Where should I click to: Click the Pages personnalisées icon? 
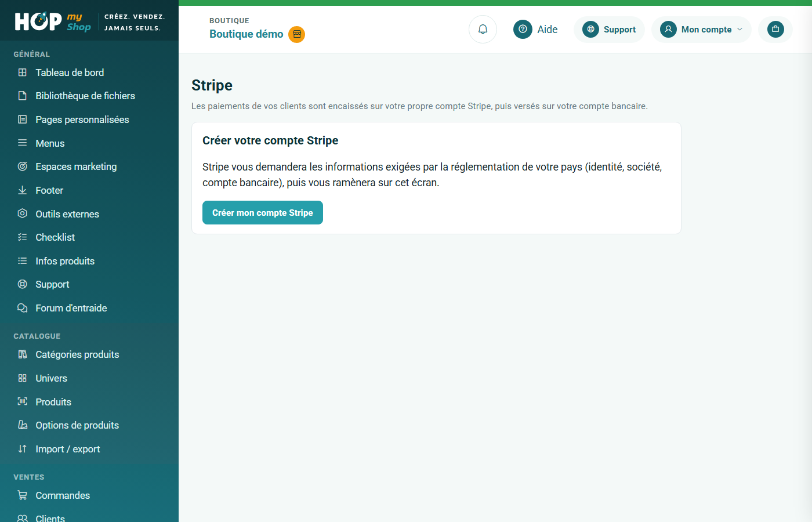point(22,119)
